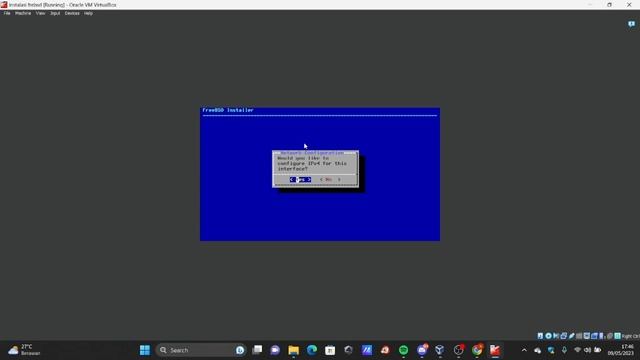Viewport: 640px width, 360px height.
Task: Click the network adapter status icon
Action: click(x=564, y=336)
